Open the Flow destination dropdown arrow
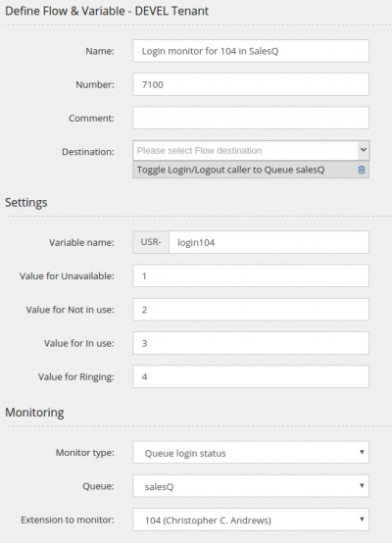The width and height of the screenshot is (392, 543). pyautogui.click(x=364, y=150)
